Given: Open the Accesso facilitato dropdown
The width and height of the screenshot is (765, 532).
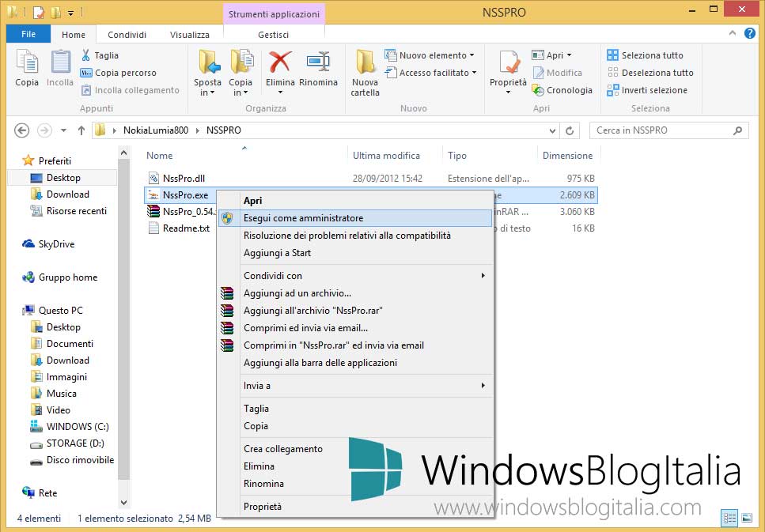Looking at the screenshot, I should pyautogui.click(x=430, y=73).
